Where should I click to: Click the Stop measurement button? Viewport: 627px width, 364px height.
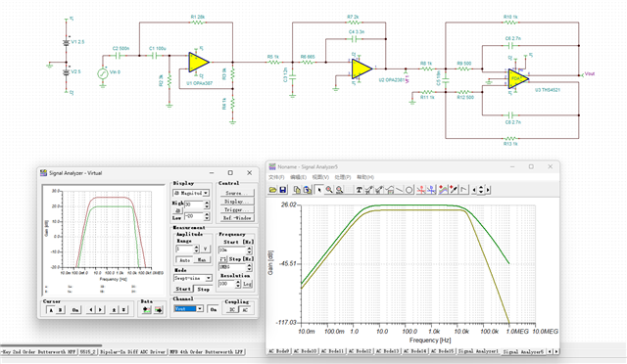pyautogui.click(x=203, y=289)
